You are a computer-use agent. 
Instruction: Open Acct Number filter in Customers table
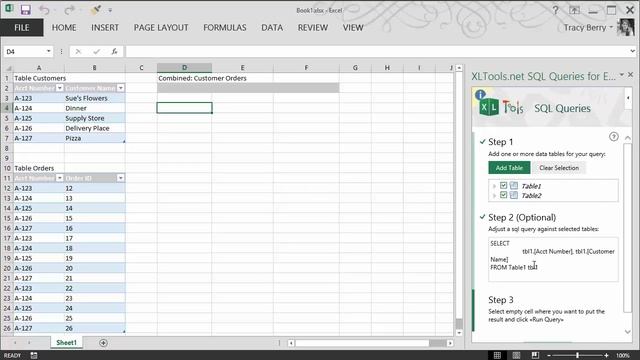(x=60, y=88)
